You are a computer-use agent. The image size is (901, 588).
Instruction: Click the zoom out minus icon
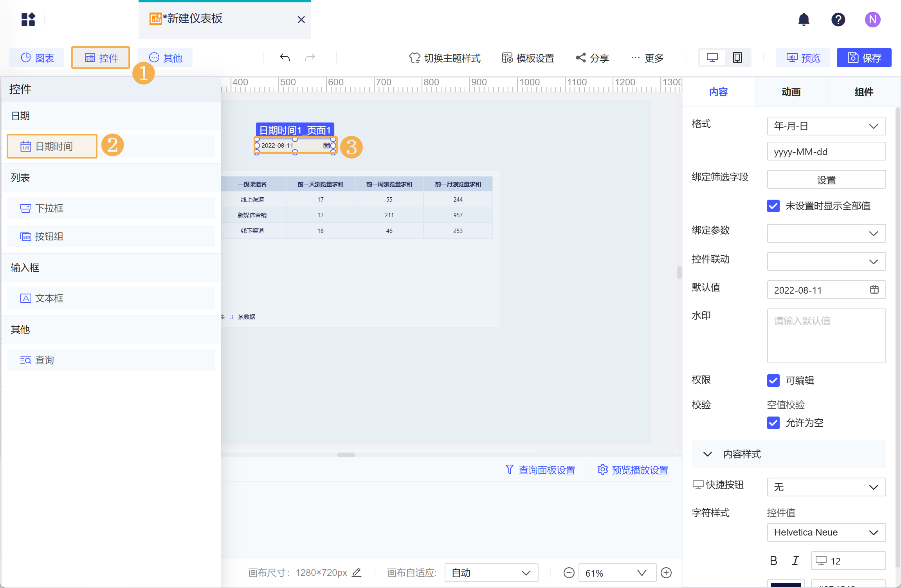point(569,573)
